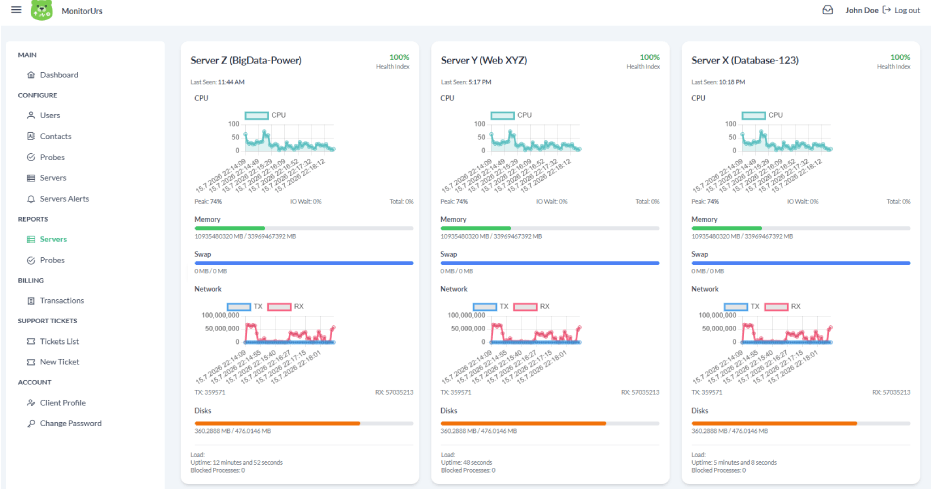Open the inbox mail icon
The height and width of the screenshot is (489, 931).
point(827,10)
